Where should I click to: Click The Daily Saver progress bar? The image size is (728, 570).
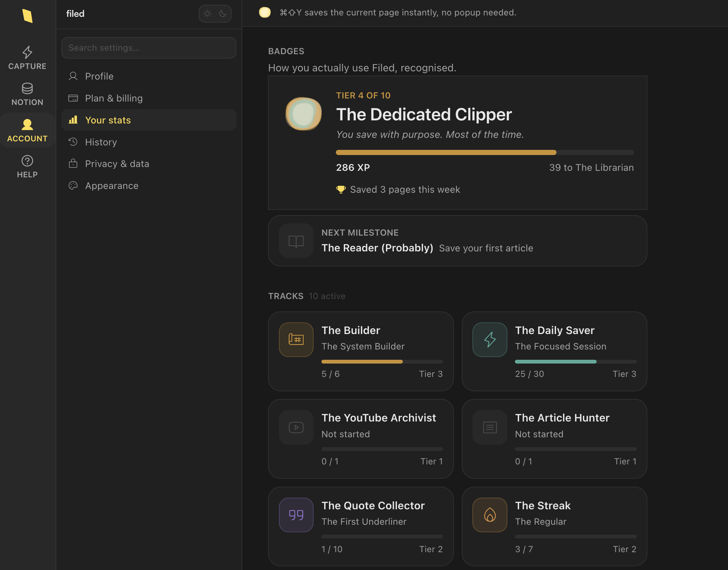pos(576,361)
